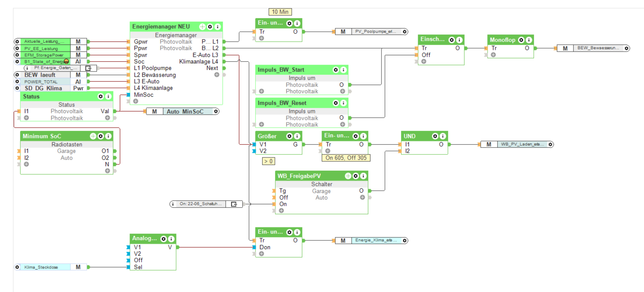Click the L1 Poolpumpe input label

click(x=153, y=68)
